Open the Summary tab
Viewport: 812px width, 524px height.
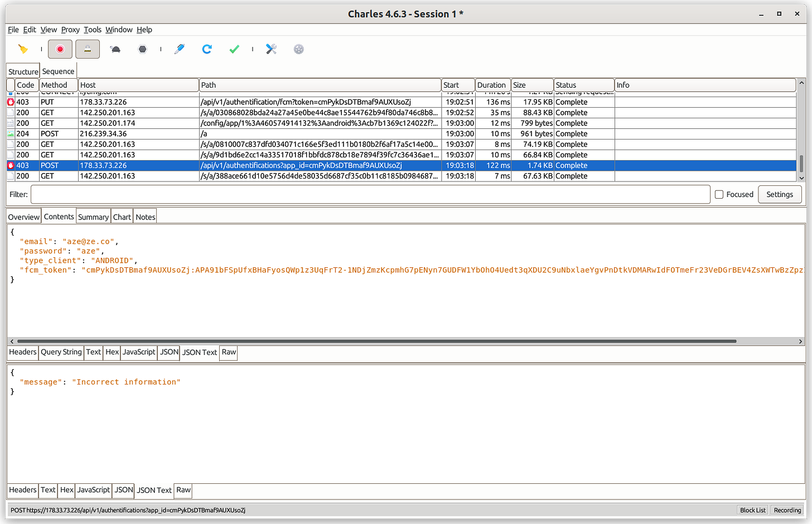click(x=93, y=217)
